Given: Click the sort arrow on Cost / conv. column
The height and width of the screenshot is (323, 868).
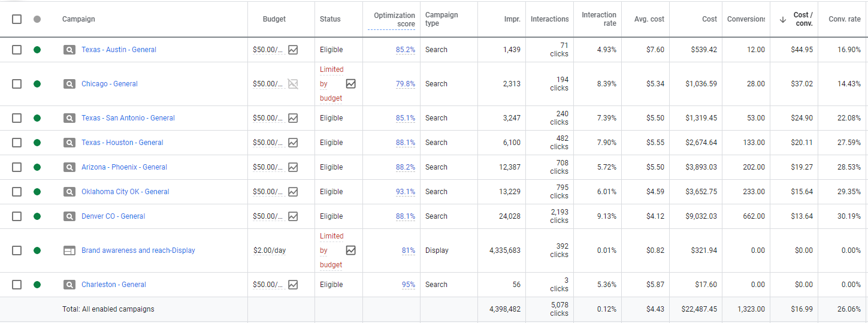Looking at the screenshot, I should click(x=782, y=19).
